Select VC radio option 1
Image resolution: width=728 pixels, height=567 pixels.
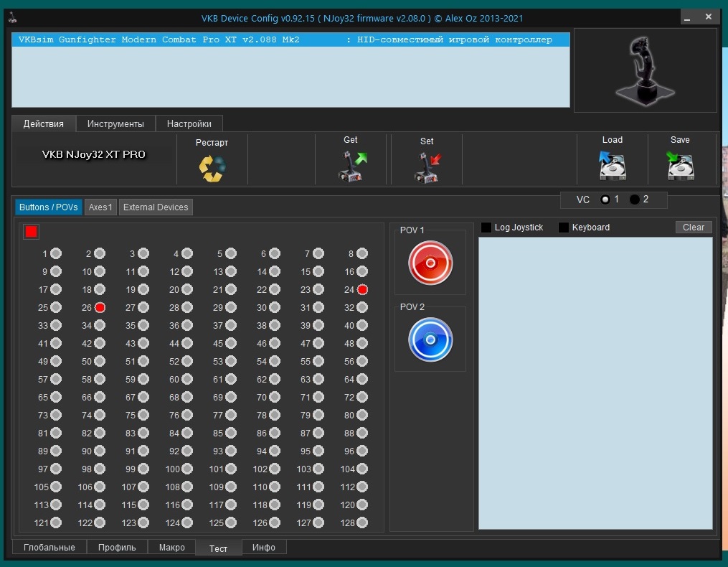click(x=605, y=200)
